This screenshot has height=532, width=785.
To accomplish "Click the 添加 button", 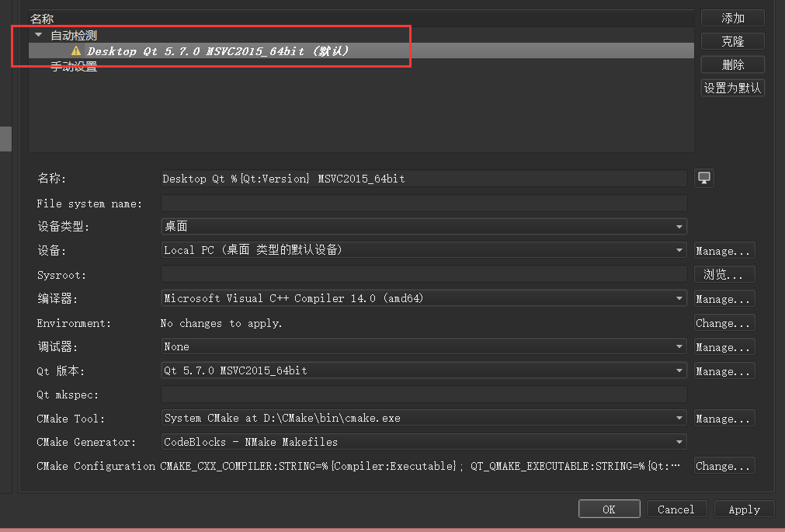I will [x=732, y=18].
